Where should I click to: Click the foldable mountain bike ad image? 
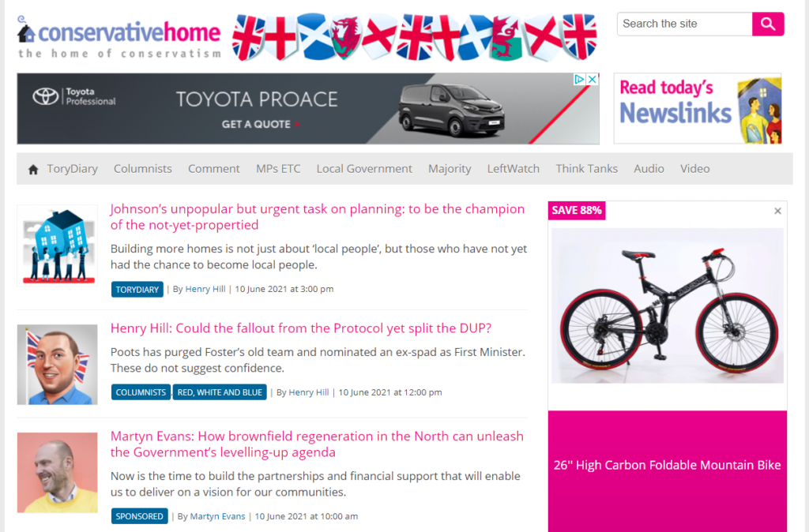(x=667, y=305)
